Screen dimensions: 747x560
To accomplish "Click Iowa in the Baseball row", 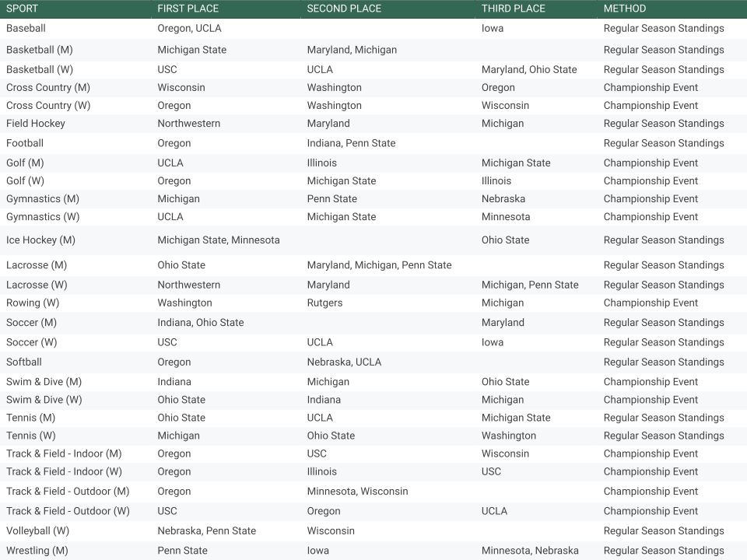I will [x=493, y=28].
